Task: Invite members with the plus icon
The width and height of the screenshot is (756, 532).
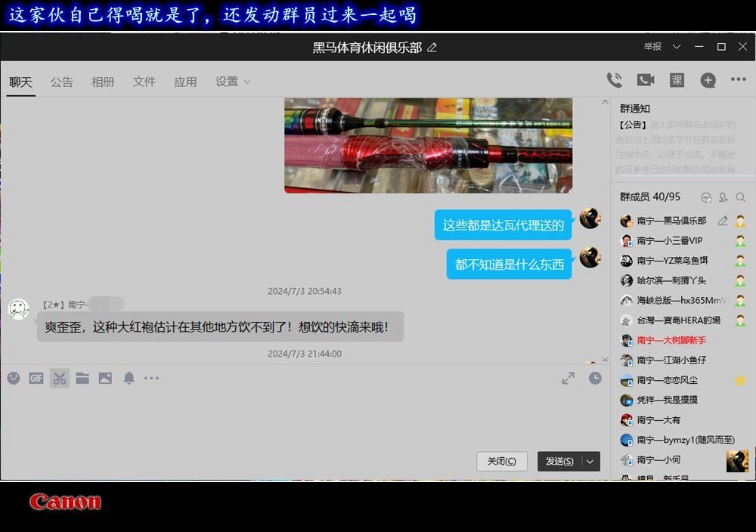Action: click(708, 80)
